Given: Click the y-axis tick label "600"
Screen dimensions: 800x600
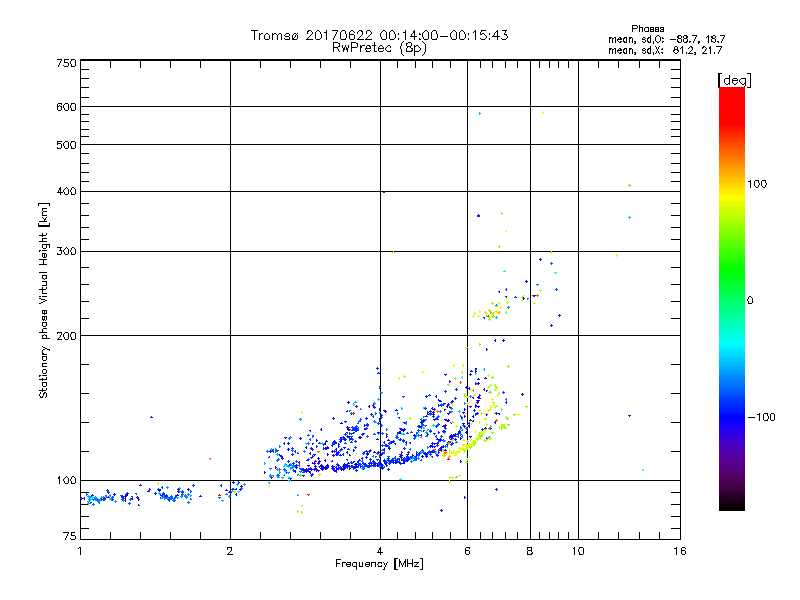Looking at the screenshot, I should coord(66,107).
